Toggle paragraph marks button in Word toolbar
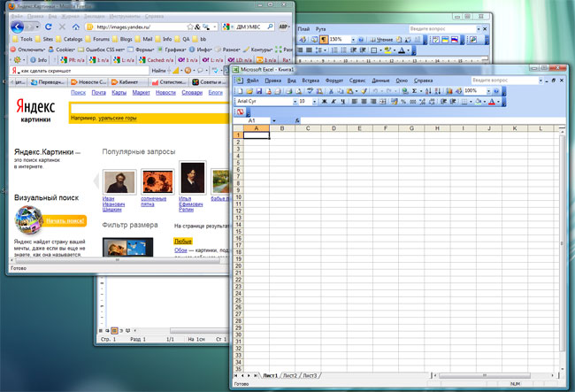This screenshot has width=575, height=392. point(324,40)
